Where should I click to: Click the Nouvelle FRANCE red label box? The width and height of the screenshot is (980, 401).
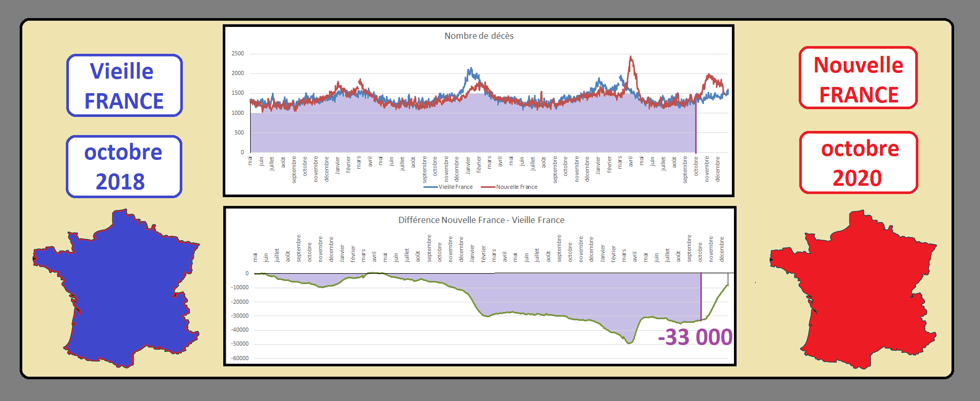click(858, 79)
